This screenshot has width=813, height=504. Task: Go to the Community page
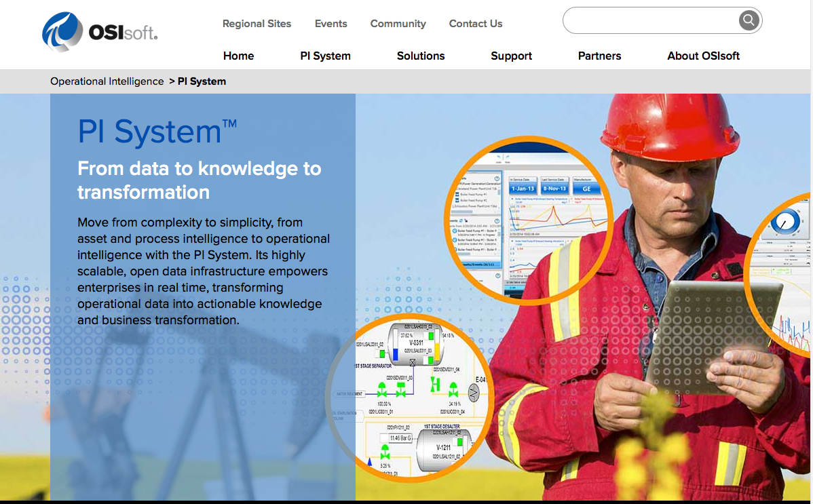(x=398, y=24)
